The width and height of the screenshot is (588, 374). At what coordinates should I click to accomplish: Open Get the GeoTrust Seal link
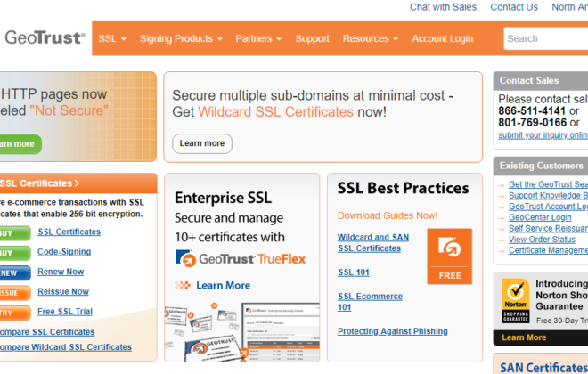coord(548,184)
